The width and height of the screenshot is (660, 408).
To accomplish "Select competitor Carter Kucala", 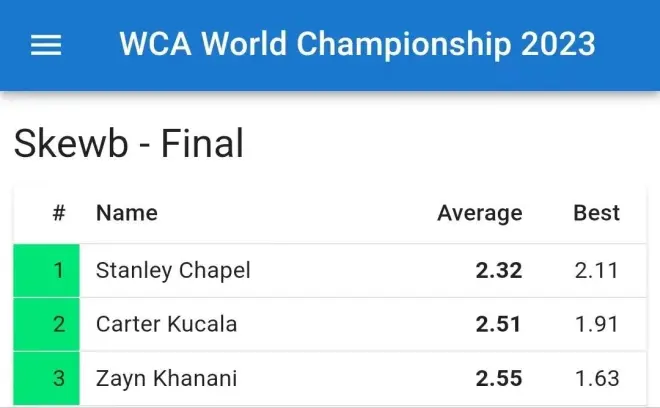I will (166, 324).
